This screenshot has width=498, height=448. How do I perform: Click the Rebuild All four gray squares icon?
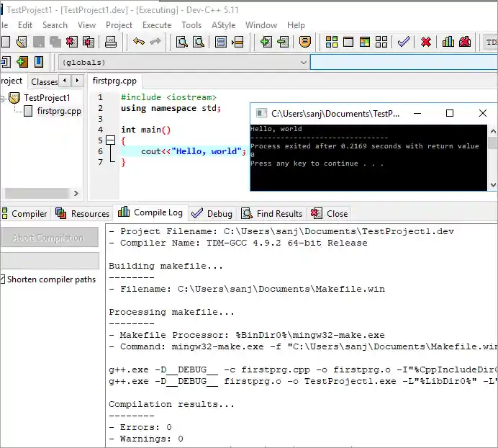(381, 42)
